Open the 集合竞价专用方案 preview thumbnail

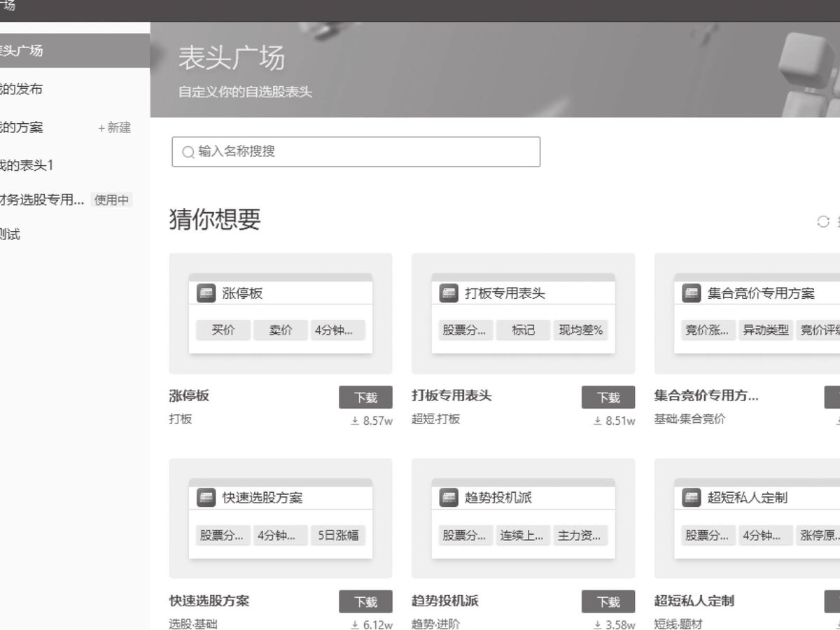tap(747, 314)
